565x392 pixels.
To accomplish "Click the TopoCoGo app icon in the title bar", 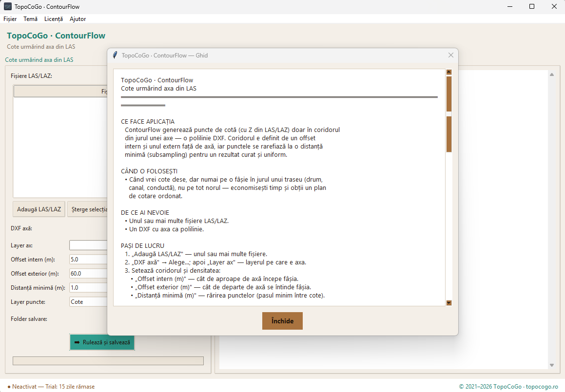I will click(8, 6).
